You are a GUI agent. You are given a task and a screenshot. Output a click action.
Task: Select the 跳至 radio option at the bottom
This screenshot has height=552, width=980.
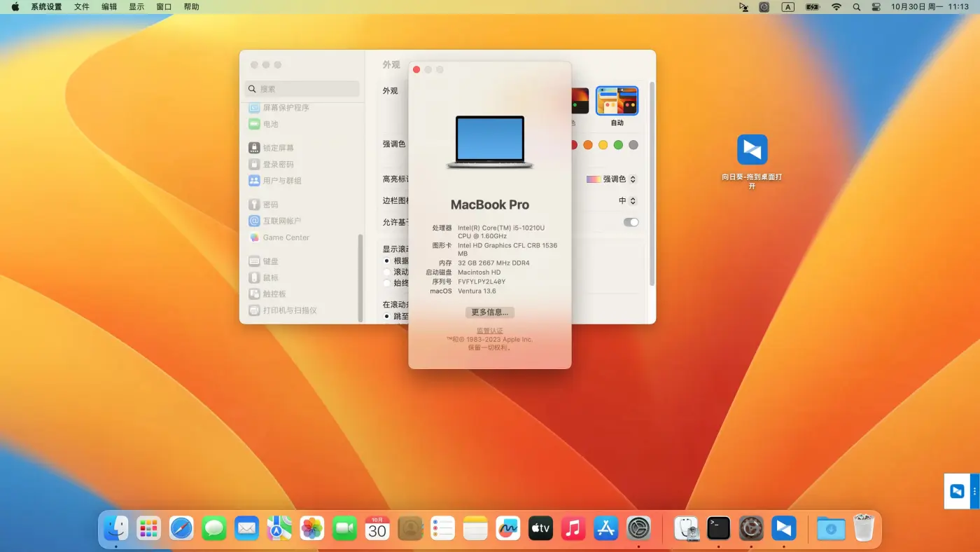pyautogui.click(x=386, y=316)
